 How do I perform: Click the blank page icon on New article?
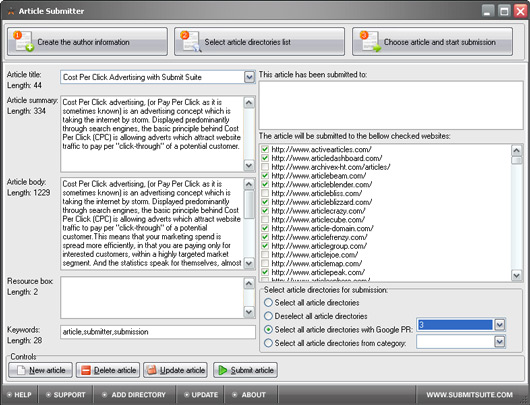[21, 370]
